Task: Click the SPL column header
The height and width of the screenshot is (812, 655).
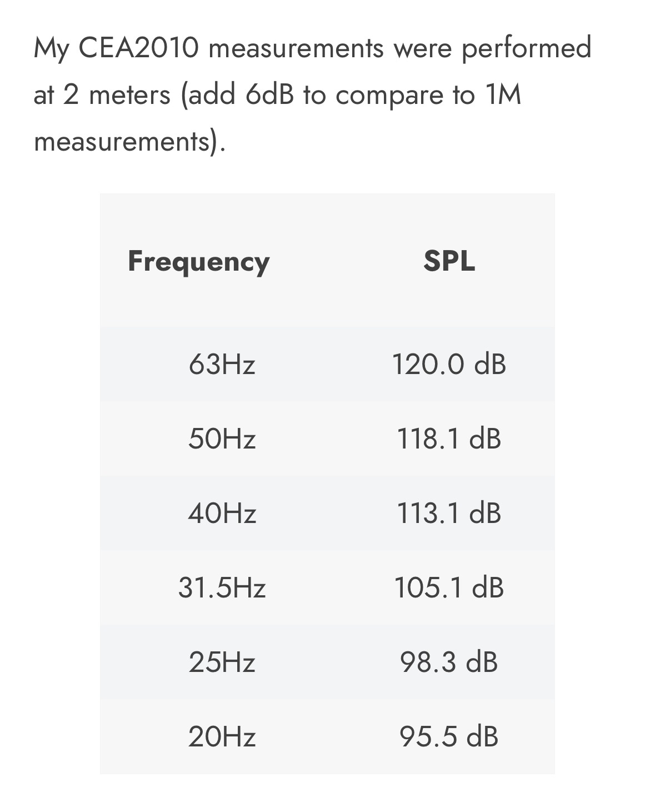Action: pos(449,261)
